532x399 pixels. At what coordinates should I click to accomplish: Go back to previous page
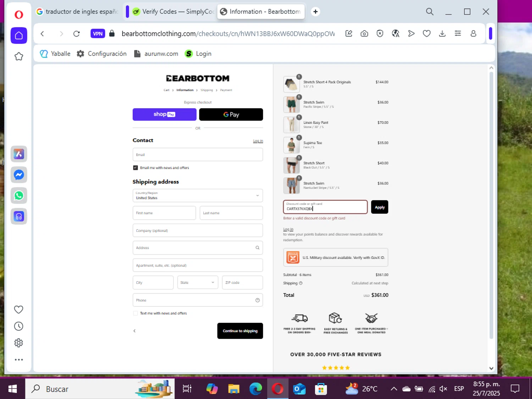(x=42, y=34)
